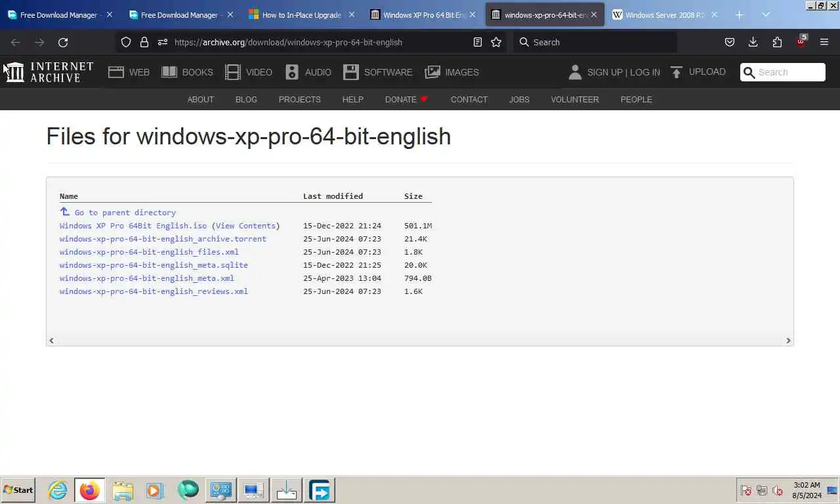Click the Start button
Screen dimensions: 840x504
click(x=18, y=490)
